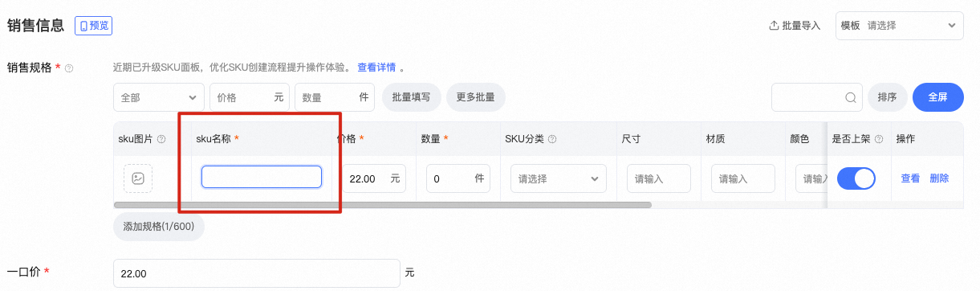This screenshot has height=291, width=980.
Task: Click the sku image upload placeholder
Action: click(x=138, y=178)
